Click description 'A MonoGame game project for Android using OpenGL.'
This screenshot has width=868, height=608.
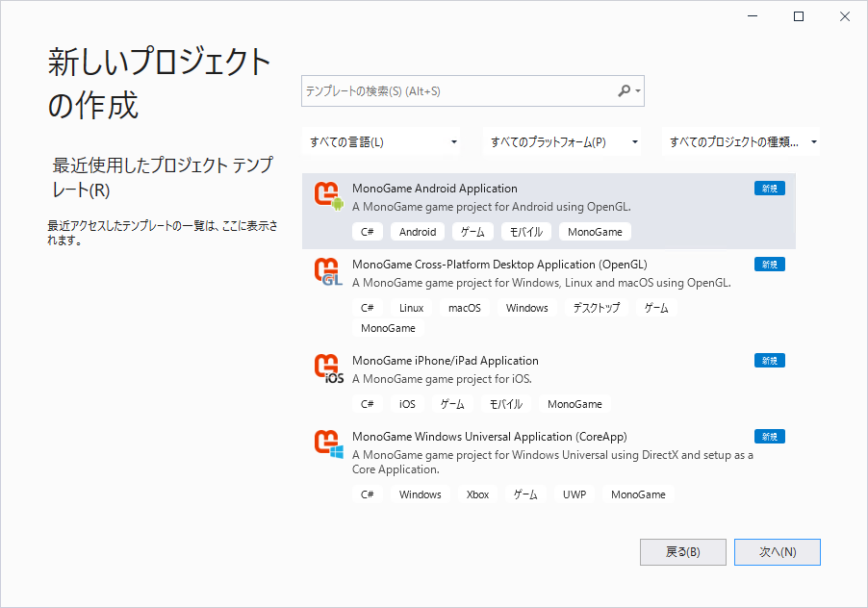[492, 207]
